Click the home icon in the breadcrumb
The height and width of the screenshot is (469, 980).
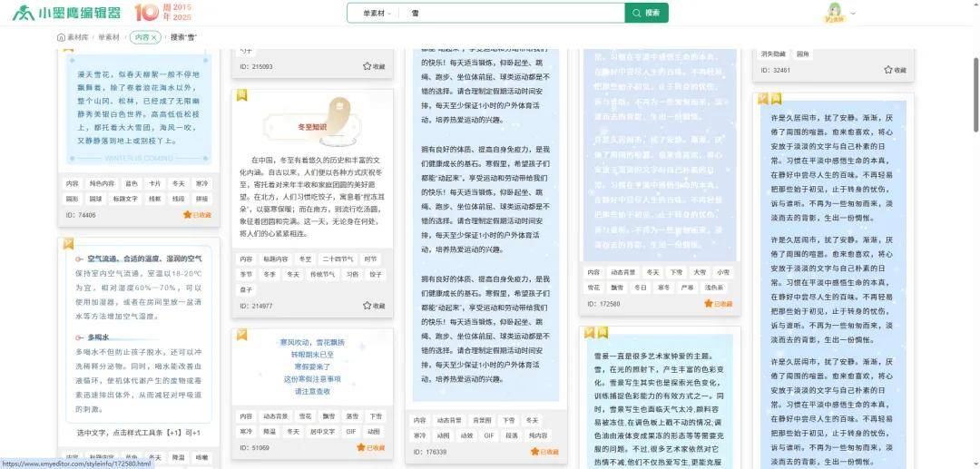61,37
